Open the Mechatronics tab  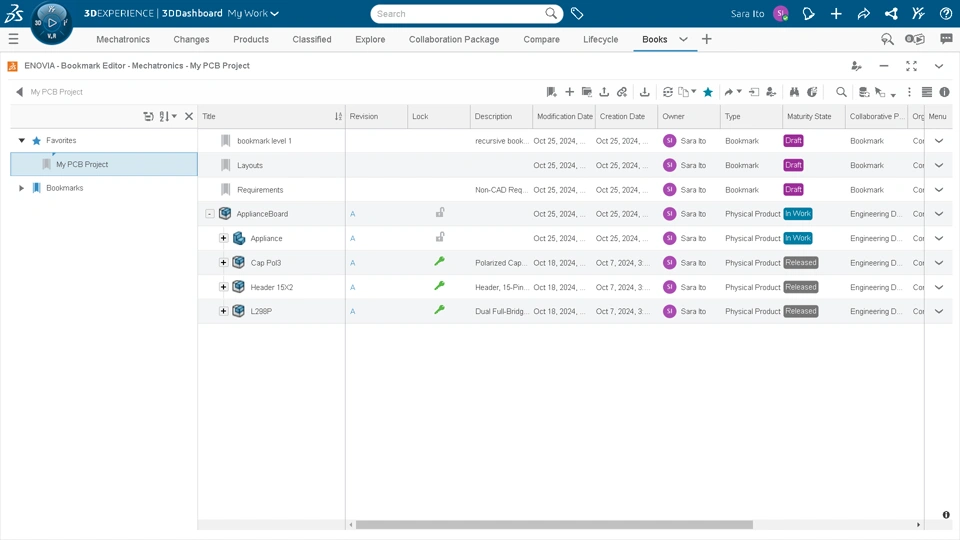pyautogui.click(x=123, y=39)
